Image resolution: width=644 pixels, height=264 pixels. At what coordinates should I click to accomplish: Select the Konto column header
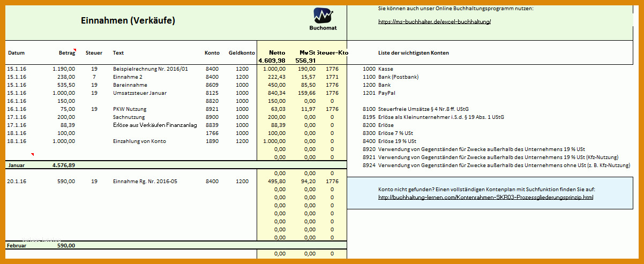[x=212, y=53]
